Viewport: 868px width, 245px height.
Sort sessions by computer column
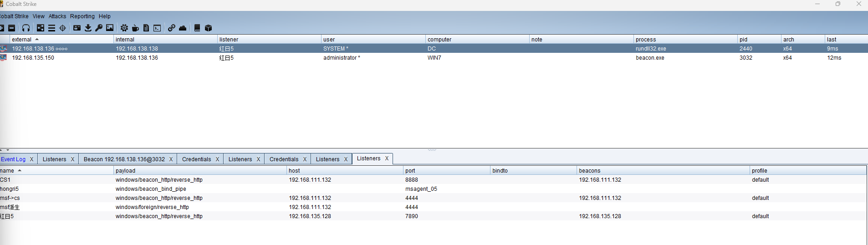(x=478, y=40)
